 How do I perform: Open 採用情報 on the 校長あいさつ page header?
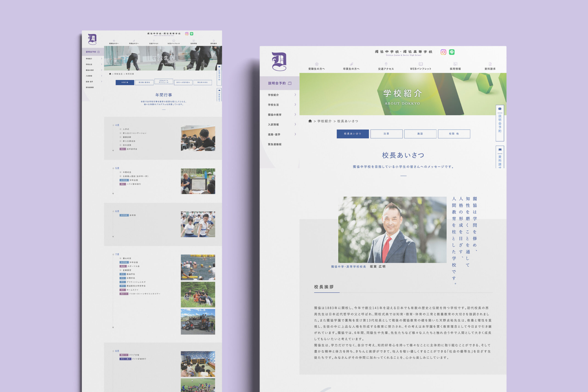click(455, 67)
